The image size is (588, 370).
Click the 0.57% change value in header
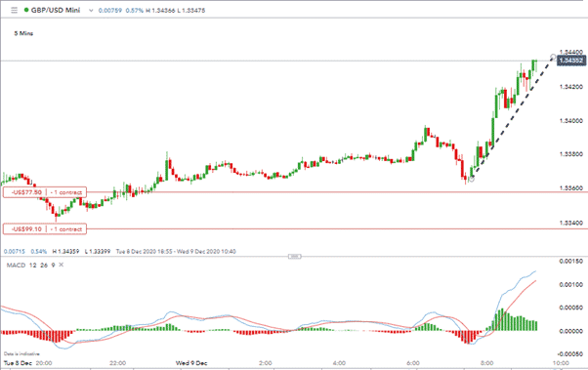134,11
